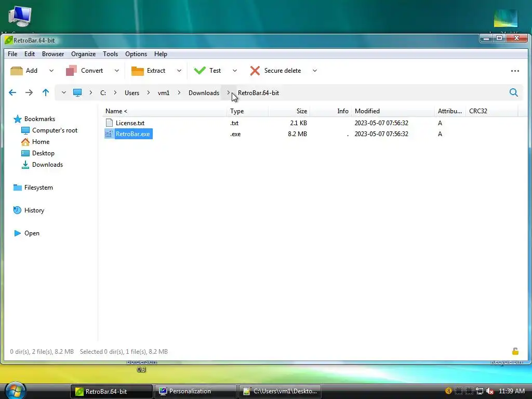Click the chevron after Users in breadcrumb
This screenshot has height=399, width=532.
[148, 92]
